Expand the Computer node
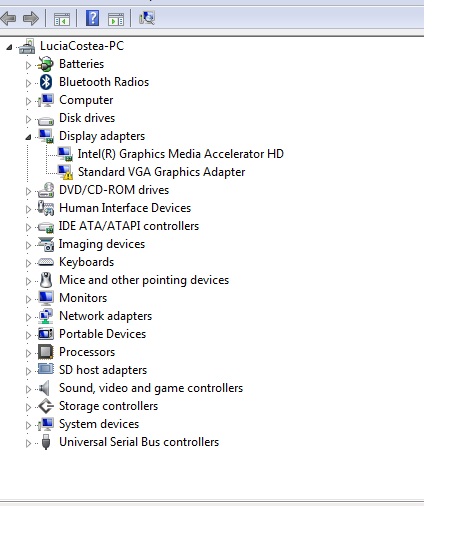This screenshot has width=460, height=537. click(28, 101)
